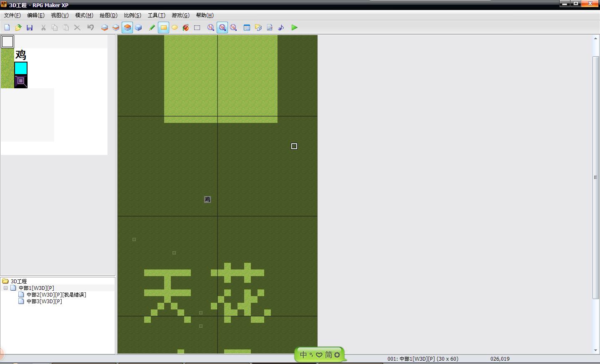600x364 pixels.
Task: Collapse the 中部1[W3D][P] map tree node
Action: point(5,288)
